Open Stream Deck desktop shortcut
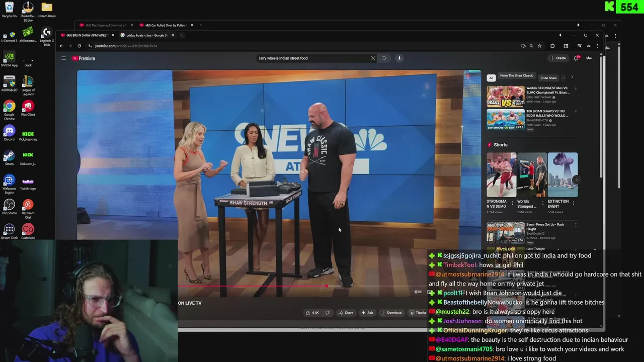The width and height of the screenshot is (644, 362). [x=9, y=231]
